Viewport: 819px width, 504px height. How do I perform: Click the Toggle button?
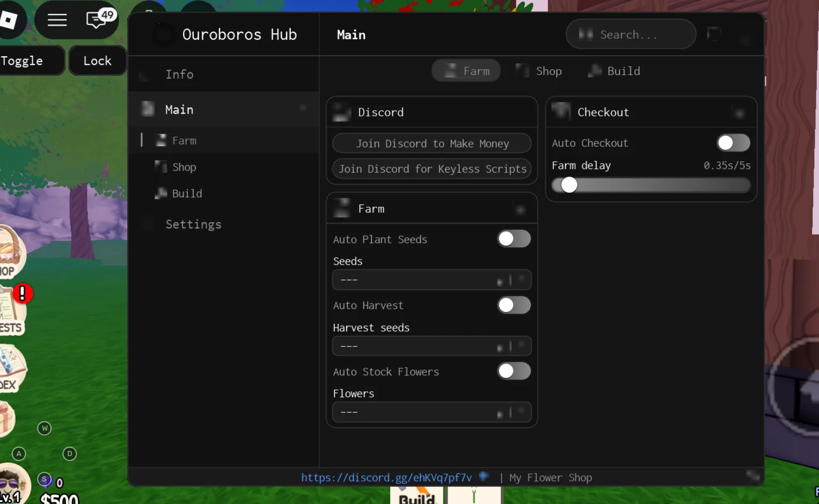[32, 61]
